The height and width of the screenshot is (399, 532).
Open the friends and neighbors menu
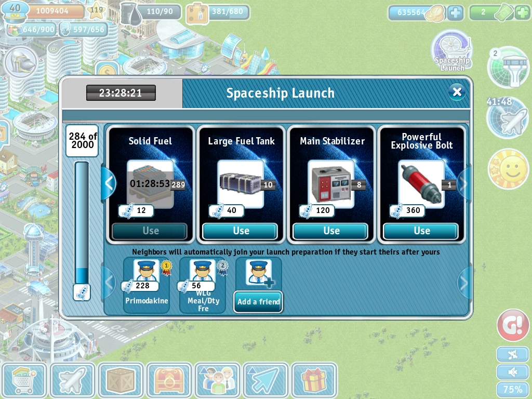[x=217, y=380]
